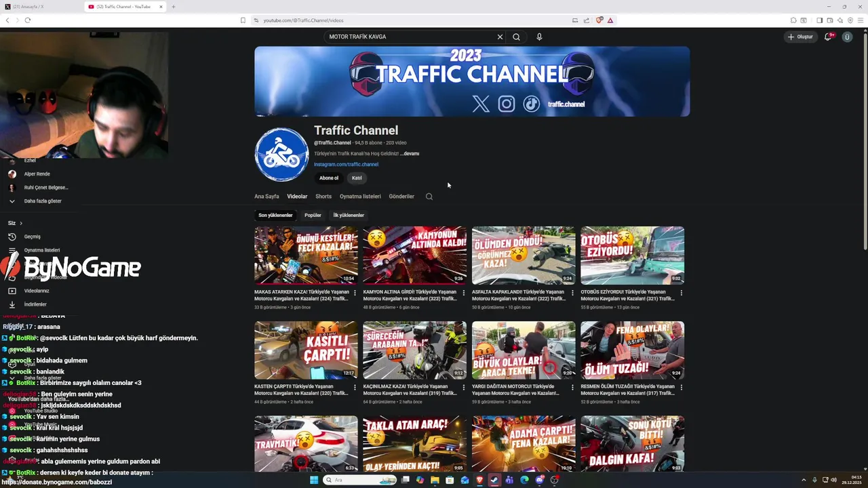Expand Daha fazla göster in sidebar
The width and height of the screenshot is (868, 488).
coord(42,201)
